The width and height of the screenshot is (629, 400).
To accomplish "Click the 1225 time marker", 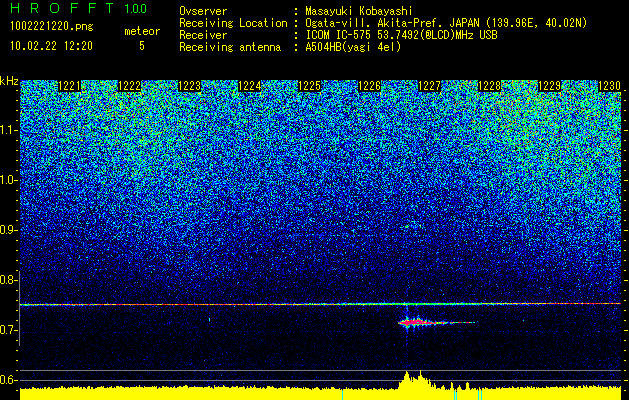I will 309,86.
